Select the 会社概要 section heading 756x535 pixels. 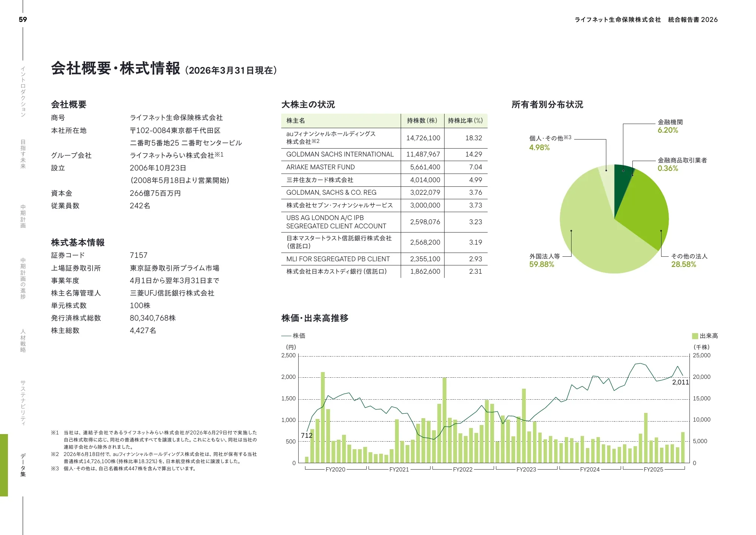click(69, 104)
